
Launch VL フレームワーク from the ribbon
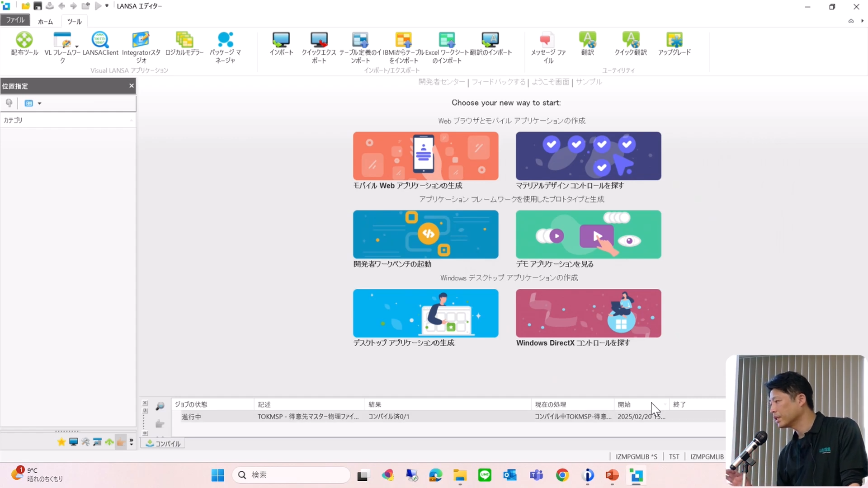click(62, 47)
